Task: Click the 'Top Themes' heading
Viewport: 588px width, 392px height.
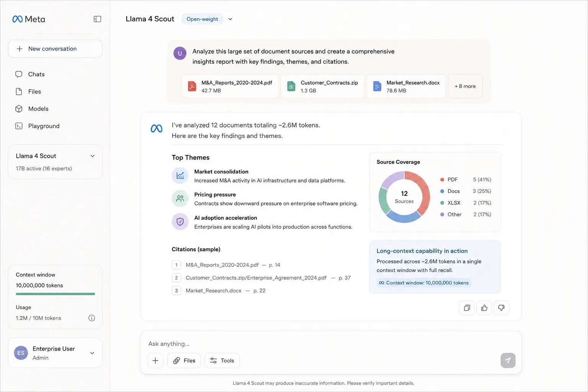Action: 191,158
